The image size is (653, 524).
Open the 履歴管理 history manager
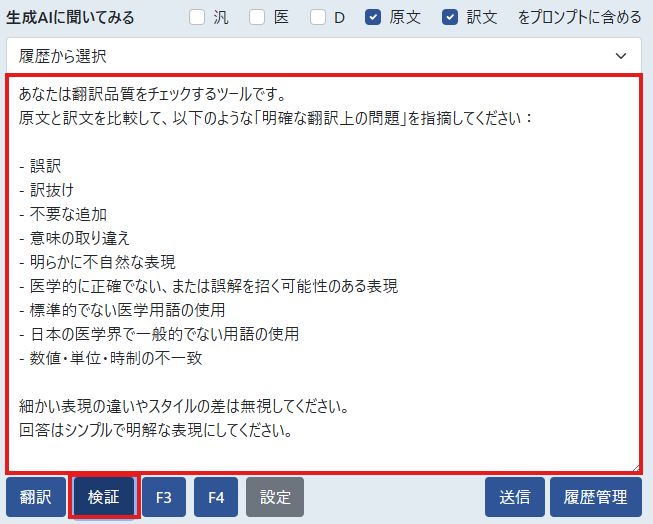(595, 497)
